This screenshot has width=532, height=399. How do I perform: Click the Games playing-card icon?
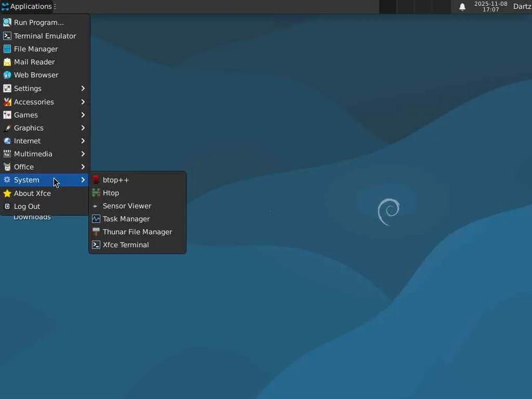[7, 115]
